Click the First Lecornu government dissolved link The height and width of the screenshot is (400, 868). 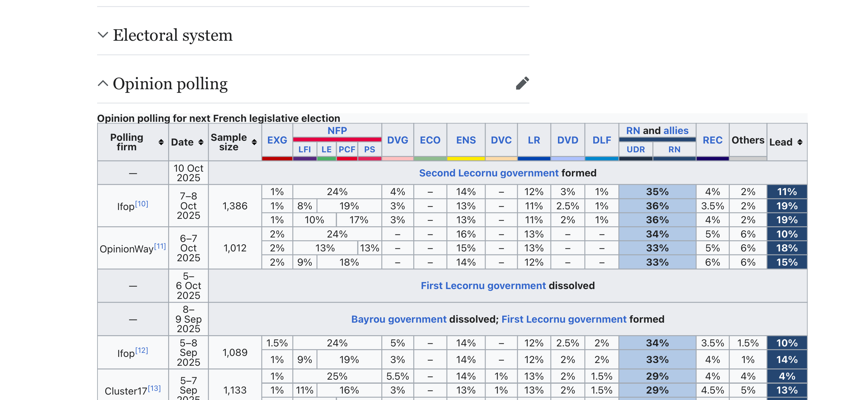pyautogui.click(x=483, y=286)
